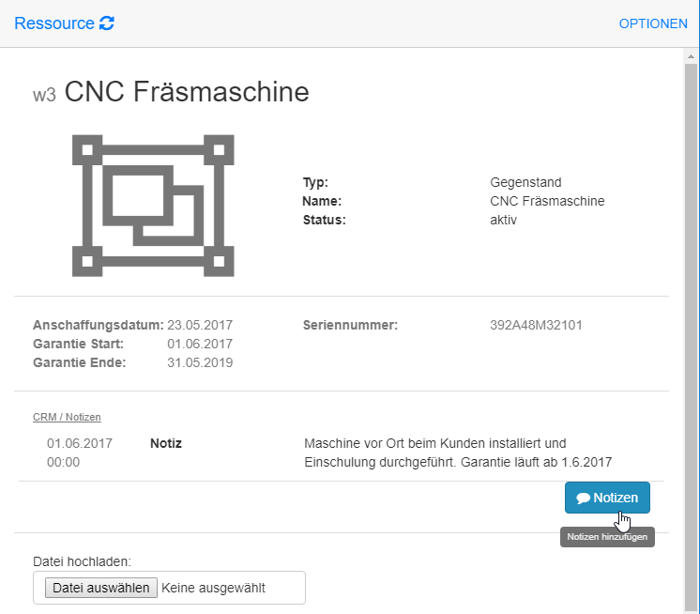Screen dimensions: 700x614
Task: Click the scrollbar up arrow
Action: (691, 56)
